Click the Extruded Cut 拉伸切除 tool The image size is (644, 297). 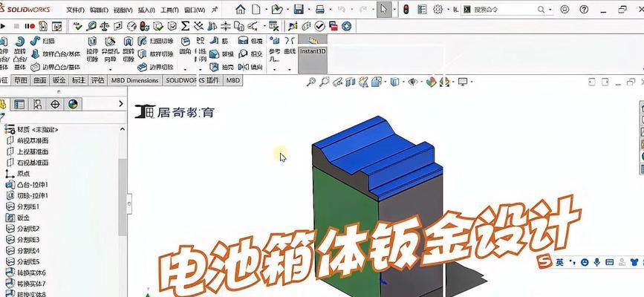point(92,49)
